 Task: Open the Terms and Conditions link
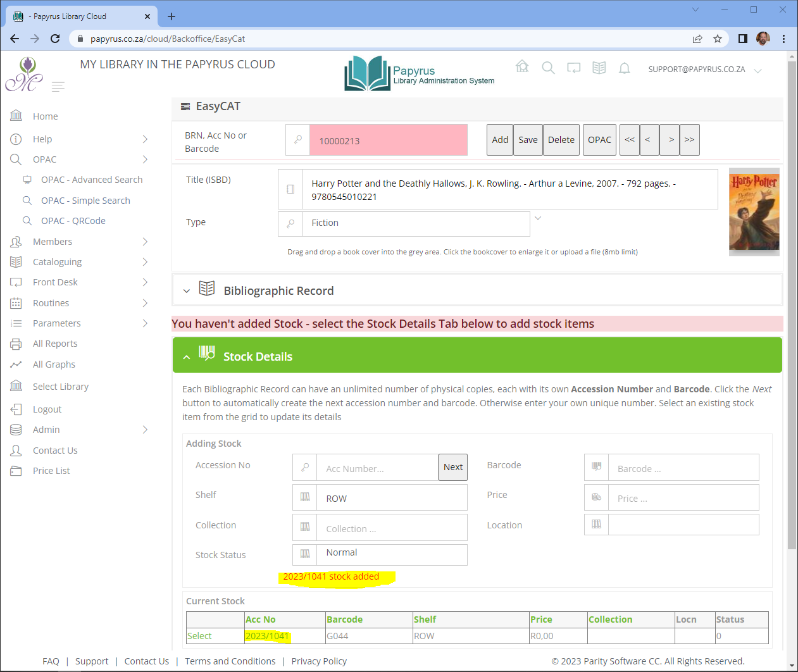click(230, 661)
